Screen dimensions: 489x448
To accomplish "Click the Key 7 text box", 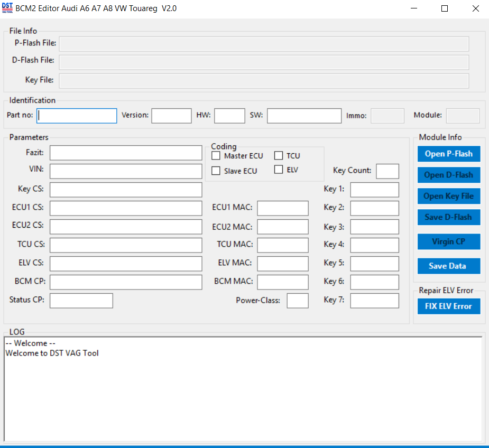I will coord(374,301).
